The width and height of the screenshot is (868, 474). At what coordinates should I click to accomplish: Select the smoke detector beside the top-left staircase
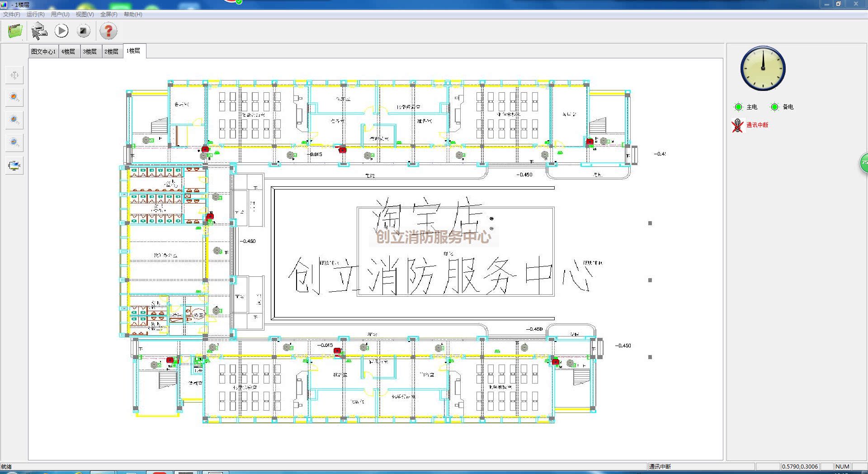point(146,140)
